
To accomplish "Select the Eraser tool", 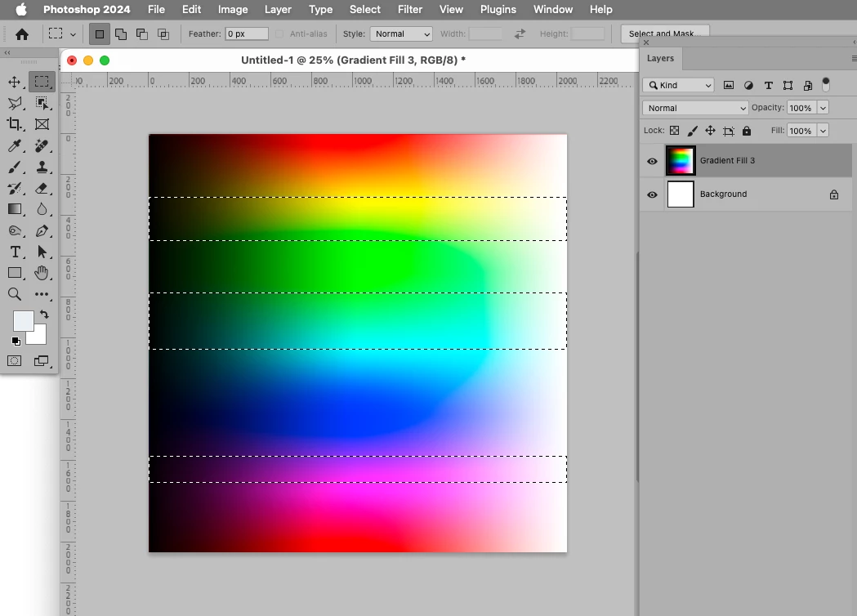I will 42,188.
